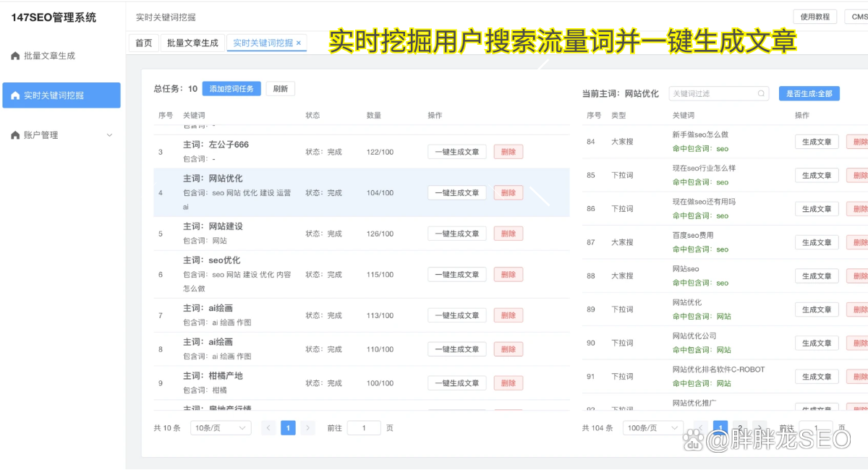Delete the seo优化 task

tap(509, 275)
